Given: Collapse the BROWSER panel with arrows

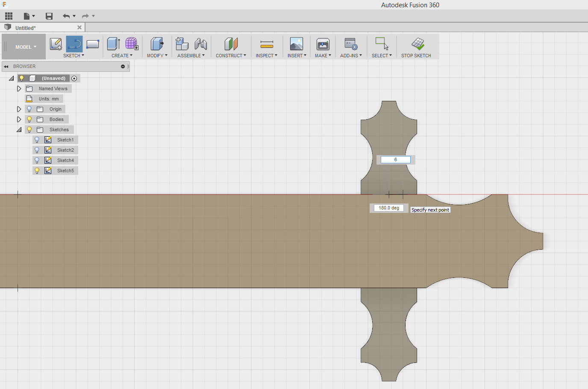Looking at the screenshot, I should pyautogui.click(x=6, y=66).
